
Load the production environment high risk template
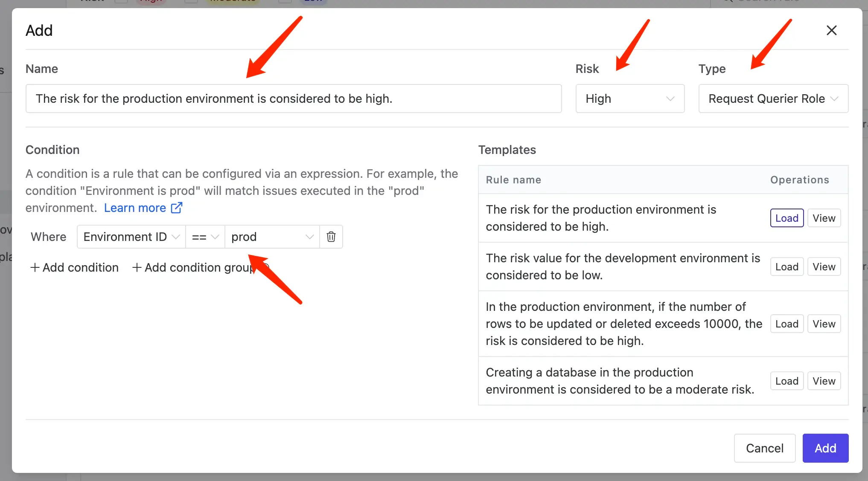[786, 218]
